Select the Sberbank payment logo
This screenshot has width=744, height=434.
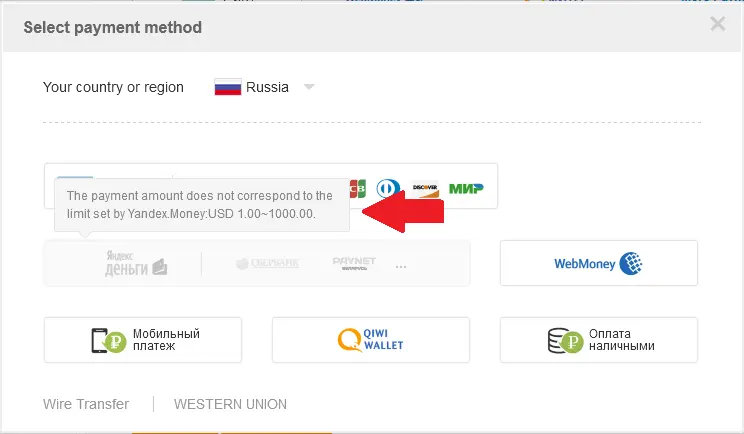click(x=268, y=263)
